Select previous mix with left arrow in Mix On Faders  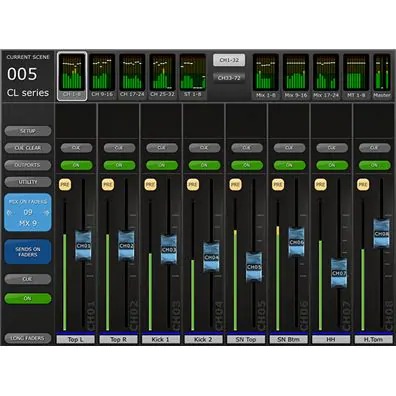10,212
